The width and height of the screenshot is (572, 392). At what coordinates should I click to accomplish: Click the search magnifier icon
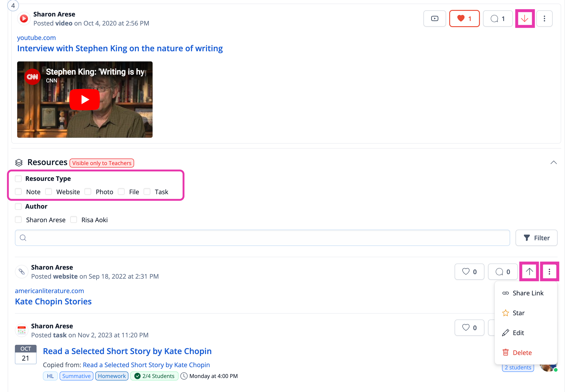point(23,238)
